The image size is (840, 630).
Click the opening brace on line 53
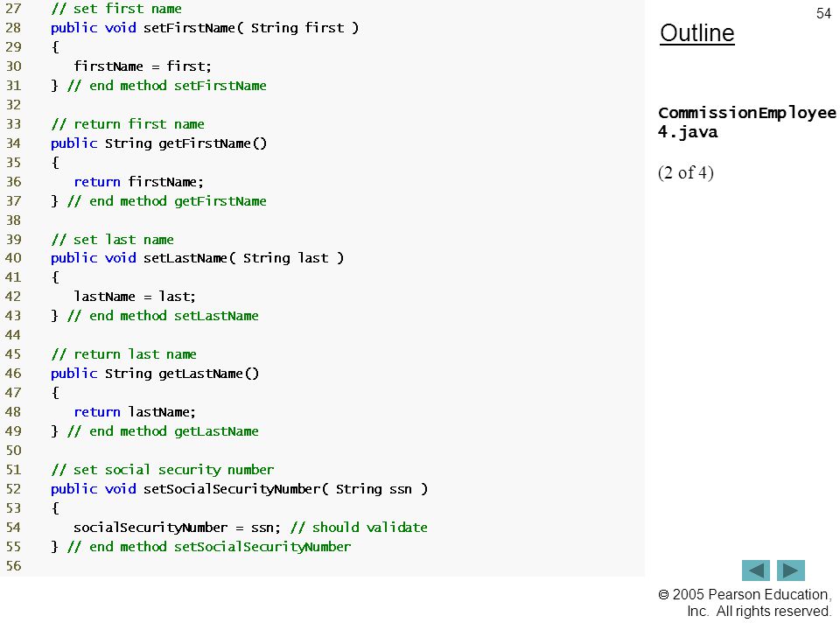(54, 508)
